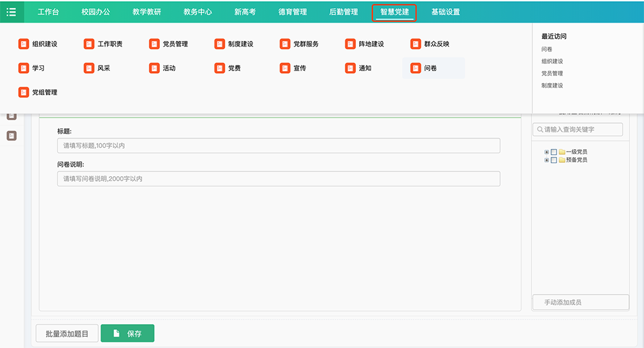Check the 一级党员 checkbox
The width and height of the screenshot is (644, 348).
(x=554, y=152)
